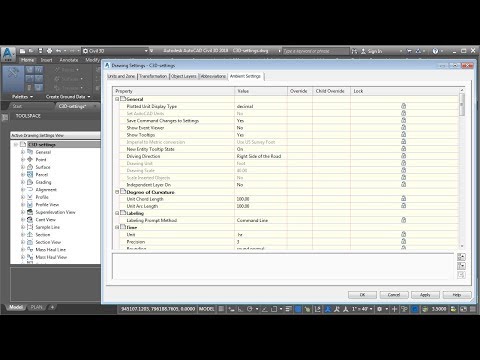Image resolution: width=480 pixels, height=360 pixels.
Task: Click the Superelevation View icon in tree
Action: tap(30, 212)
